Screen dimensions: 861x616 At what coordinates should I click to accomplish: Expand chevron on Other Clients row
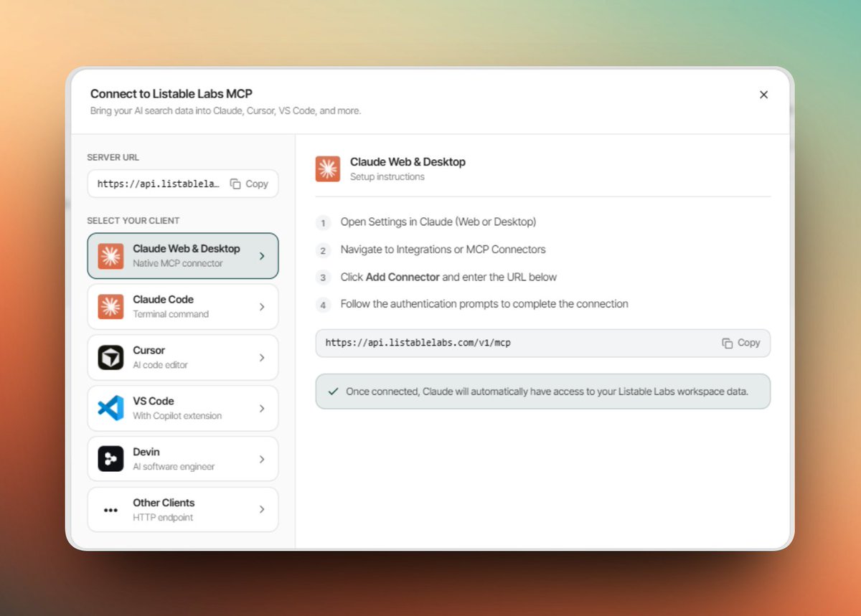262,510
